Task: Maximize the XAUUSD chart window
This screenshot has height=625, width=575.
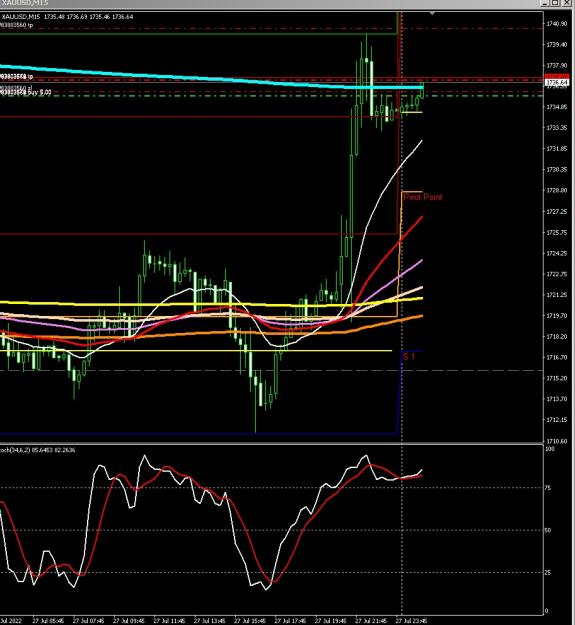Action: [x=556, y=3]
